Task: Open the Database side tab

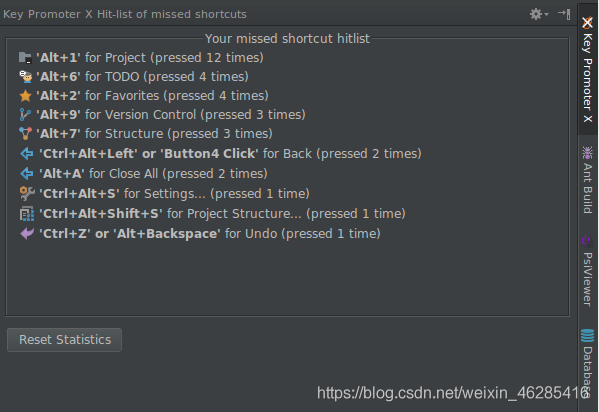Action: point(588,364)
